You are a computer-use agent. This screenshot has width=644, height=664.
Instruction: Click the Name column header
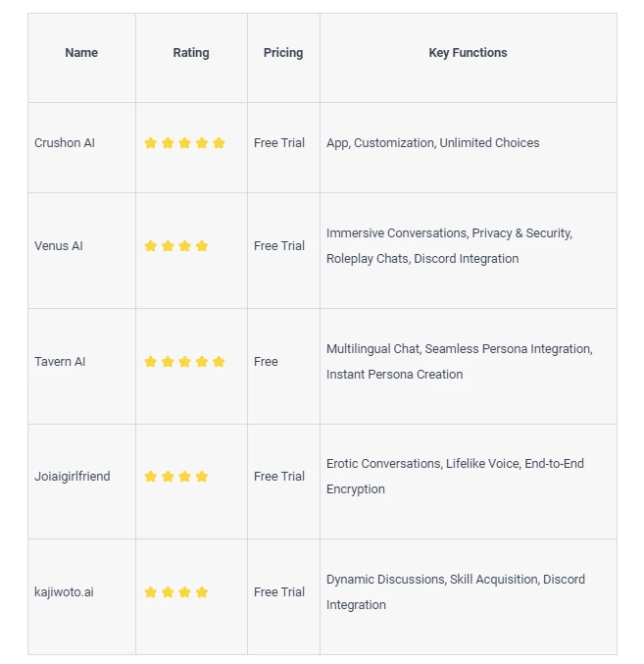point(81,53)
